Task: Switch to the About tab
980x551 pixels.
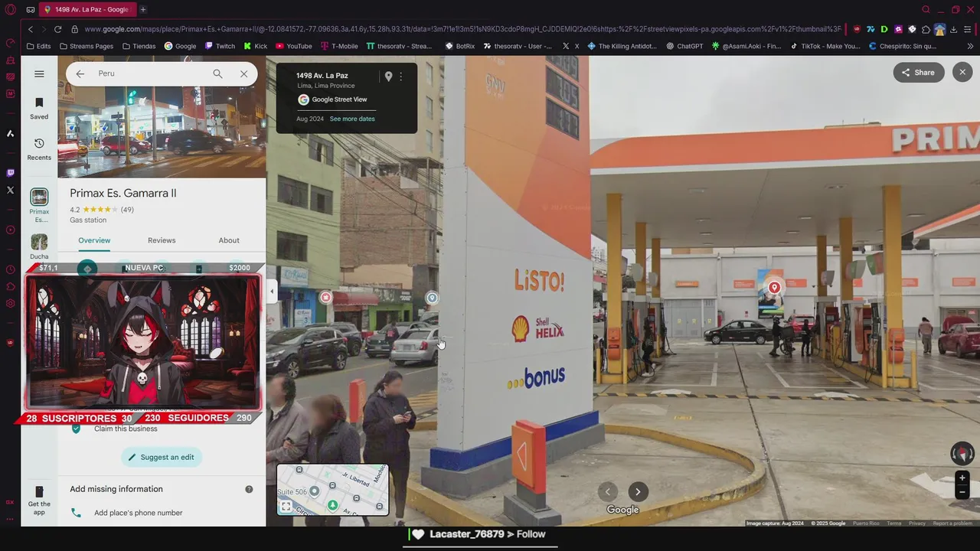Action: tap(229, 240)
